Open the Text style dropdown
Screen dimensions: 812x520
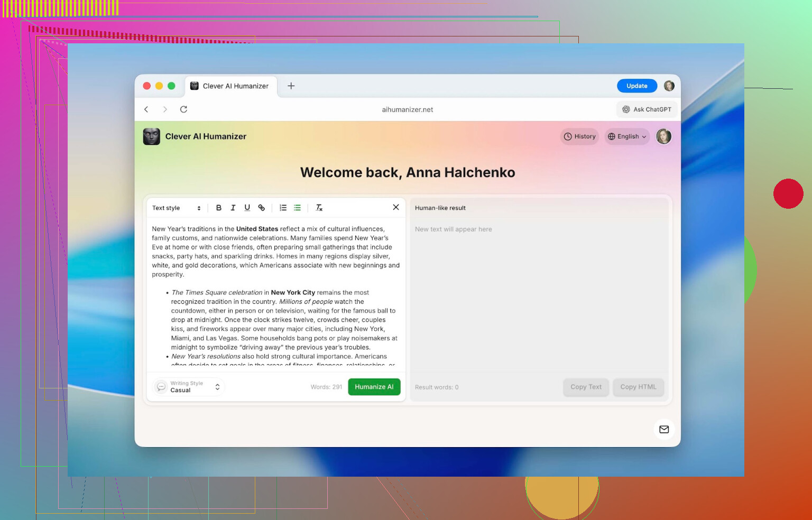click(x=177, y=208)
